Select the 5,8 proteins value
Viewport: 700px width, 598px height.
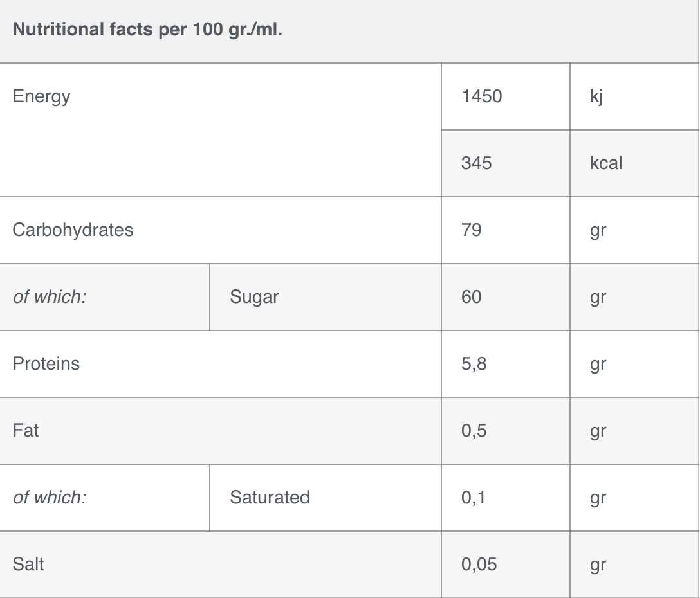coord(474,364)
